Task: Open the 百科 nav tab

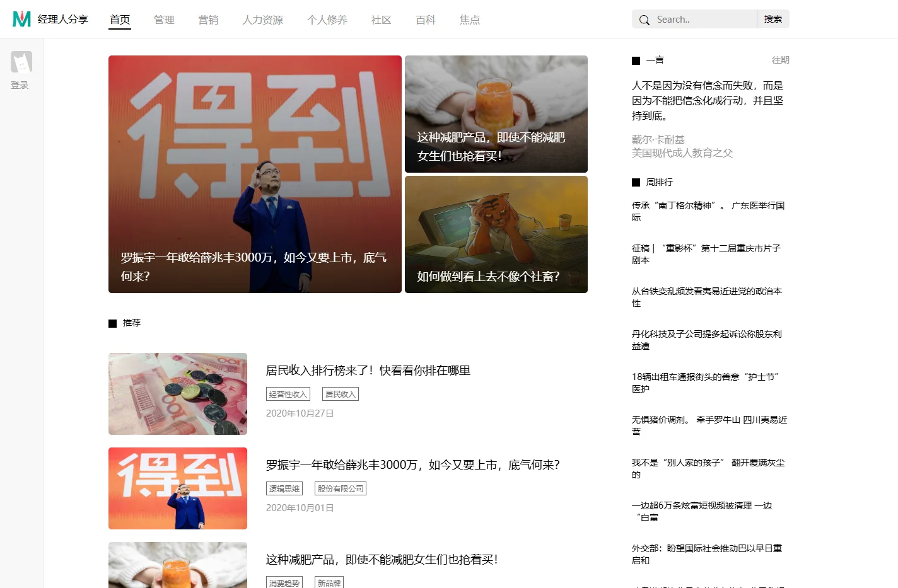Action: coord(426,20)
